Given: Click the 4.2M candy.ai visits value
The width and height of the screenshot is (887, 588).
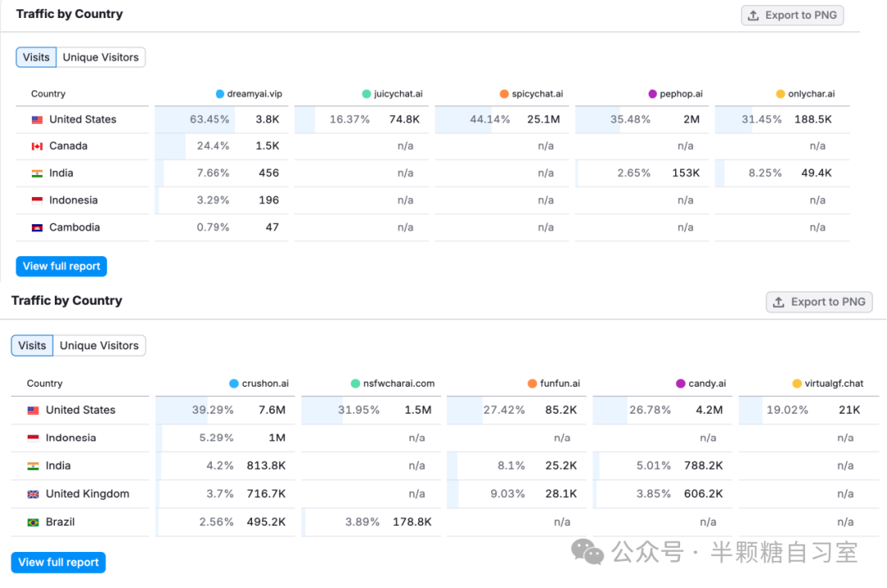Looking at the screenshot, I should click(710, 410).
